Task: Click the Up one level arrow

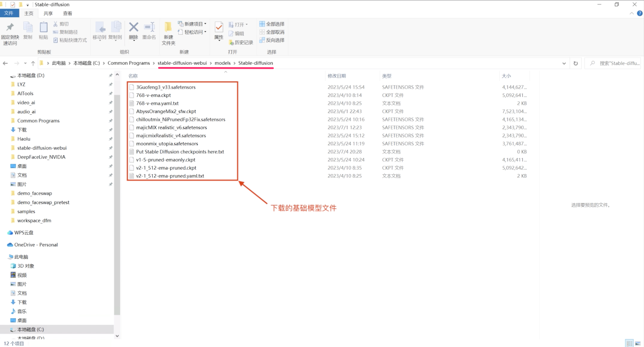Action: pyautogui.click(x=33, y=63)
